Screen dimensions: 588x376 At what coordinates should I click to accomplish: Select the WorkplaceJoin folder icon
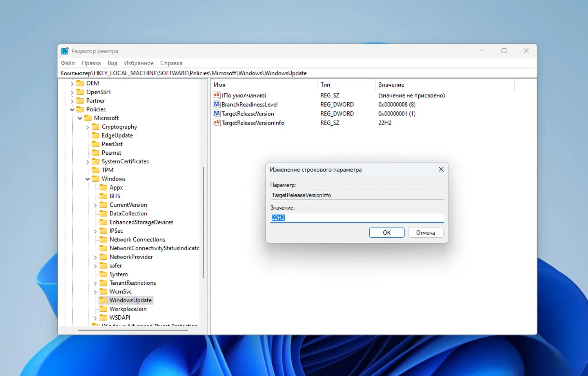pos(103,309)
